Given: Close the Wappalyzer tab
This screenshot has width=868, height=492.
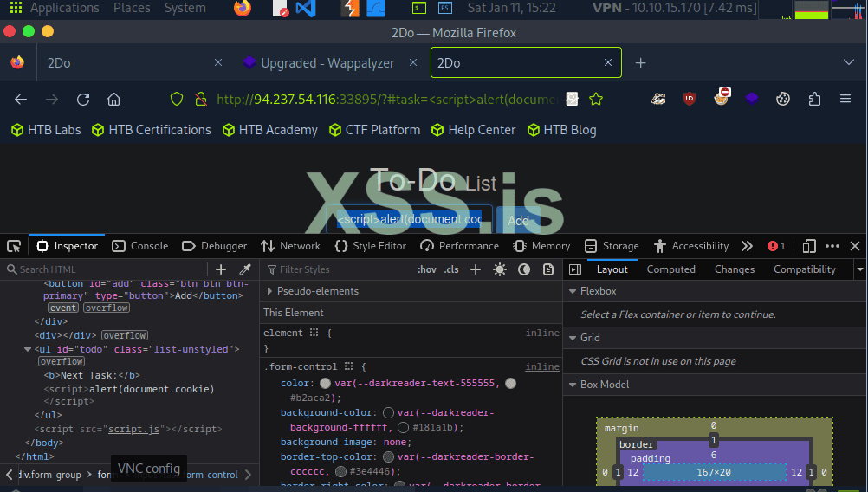Looking at the screenshot, I should [x=413, y=62].
